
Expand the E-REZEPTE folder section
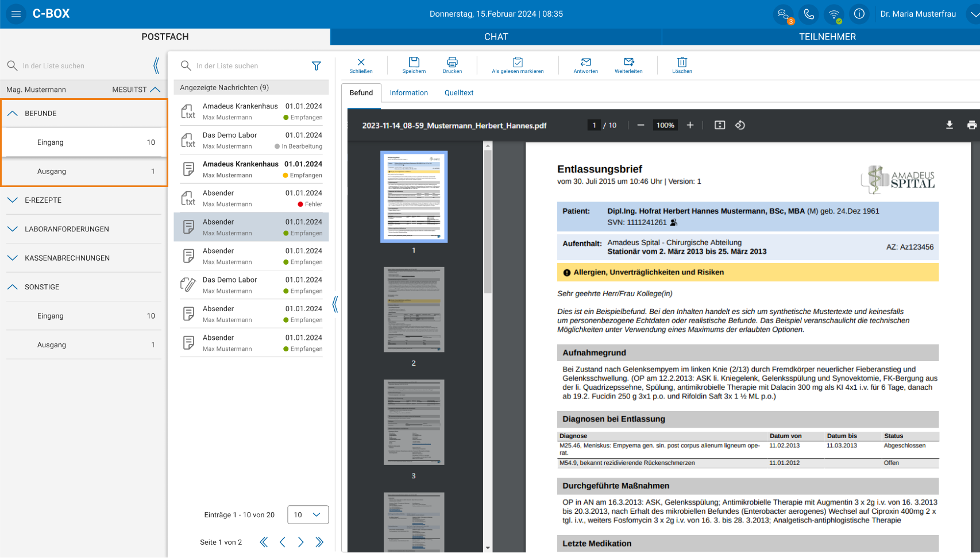[13, 200]
